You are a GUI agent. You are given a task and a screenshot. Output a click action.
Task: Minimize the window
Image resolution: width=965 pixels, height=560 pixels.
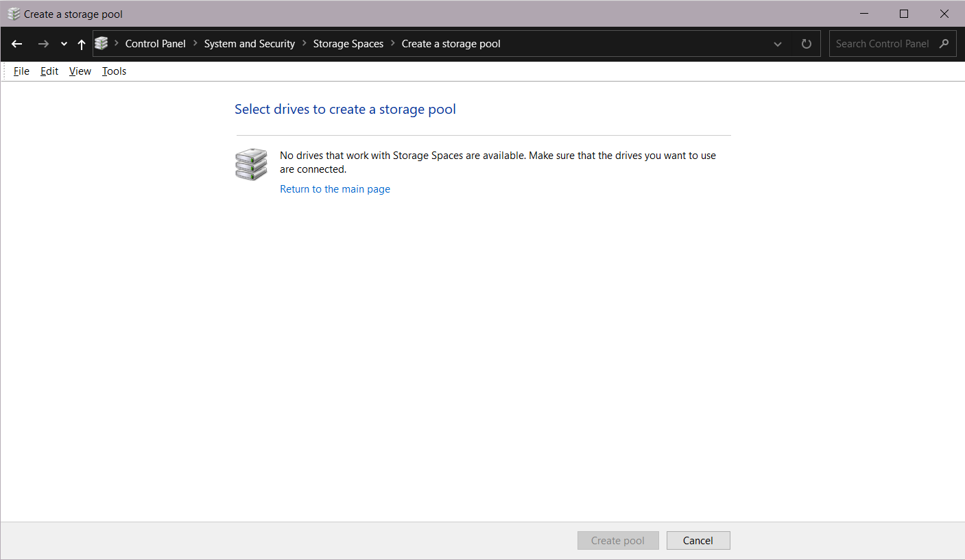(863, 14)
